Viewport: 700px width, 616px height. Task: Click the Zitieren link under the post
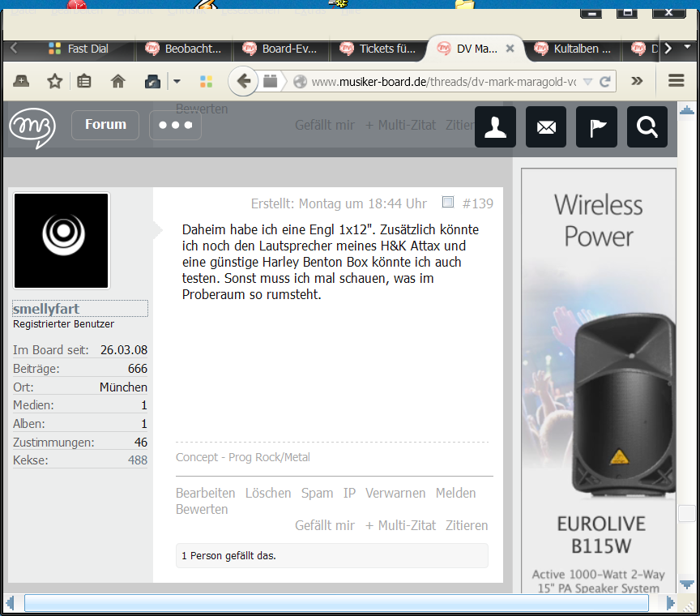coord(467,525)
